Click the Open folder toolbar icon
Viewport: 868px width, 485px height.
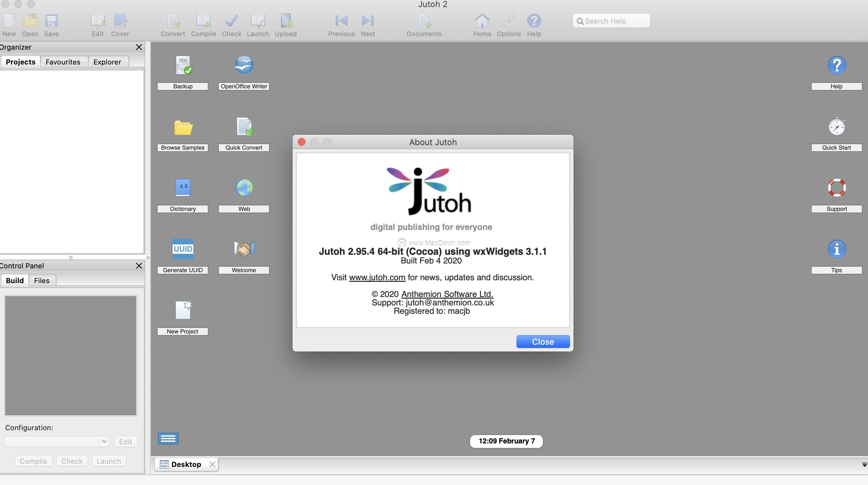pyautogui.click(x=30, y=21)
